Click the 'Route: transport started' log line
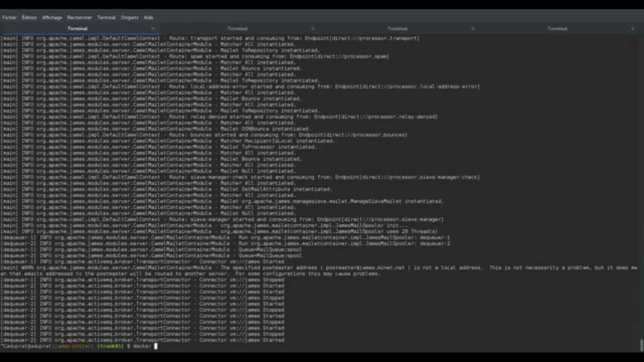This screenshot has height=362, width=644. (210, 39)
